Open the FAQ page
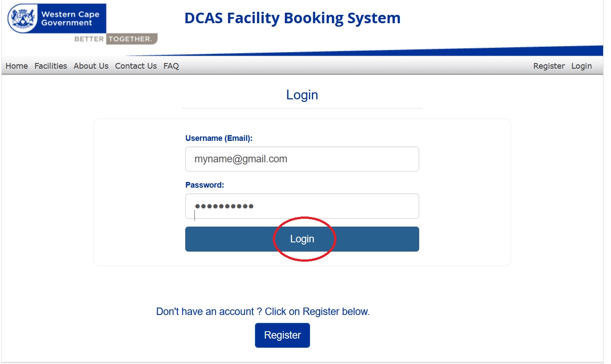 pos(171,66)
